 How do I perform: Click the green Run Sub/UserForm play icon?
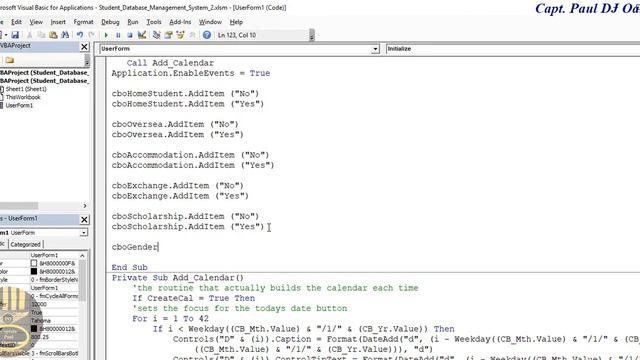coord(106,35)
